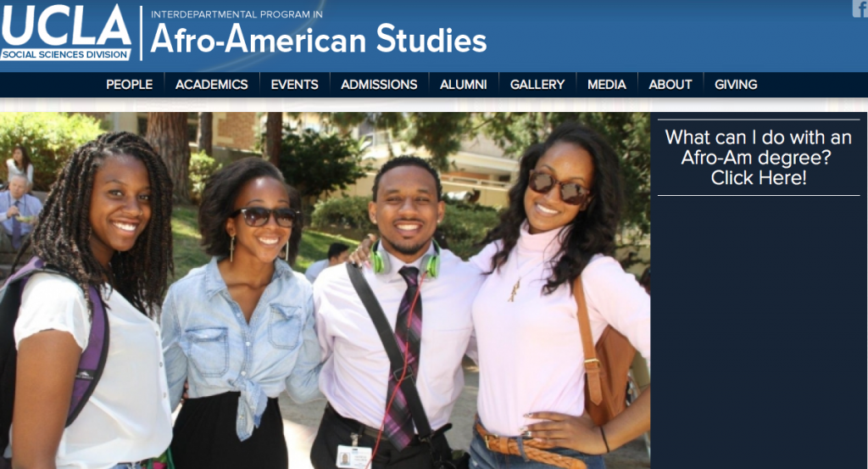View the Gallery page

pos(537,85)
